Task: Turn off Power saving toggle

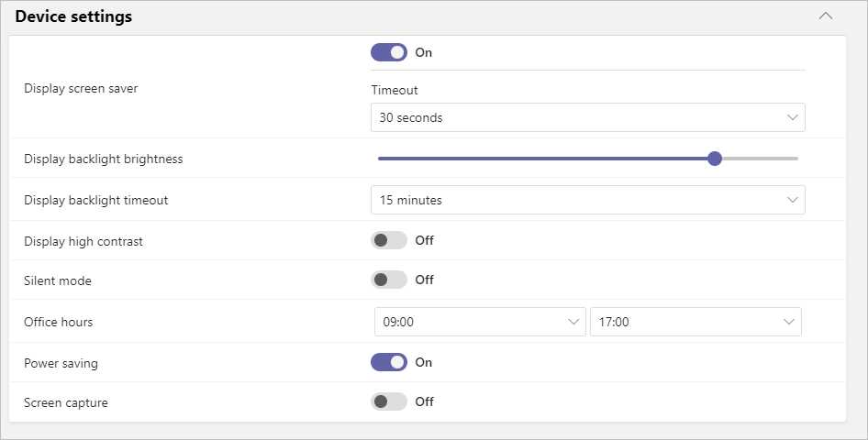Action: click(x=389, y=363)
